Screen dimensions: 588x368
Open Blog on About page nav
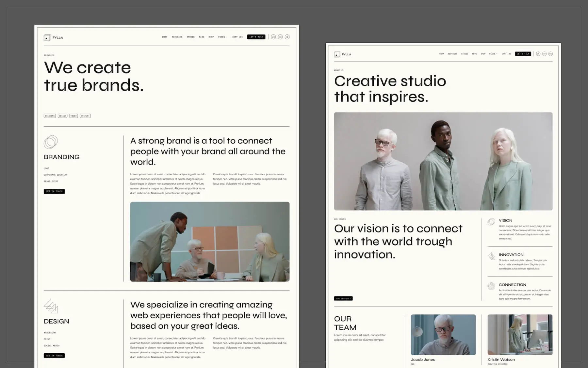point(474,54)
